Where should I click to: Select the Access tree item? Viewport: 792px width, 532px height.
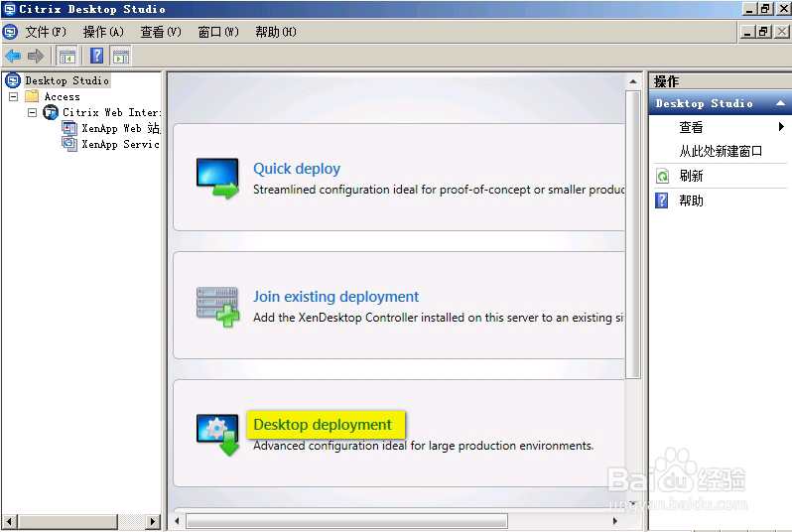(x=63, y=96)
